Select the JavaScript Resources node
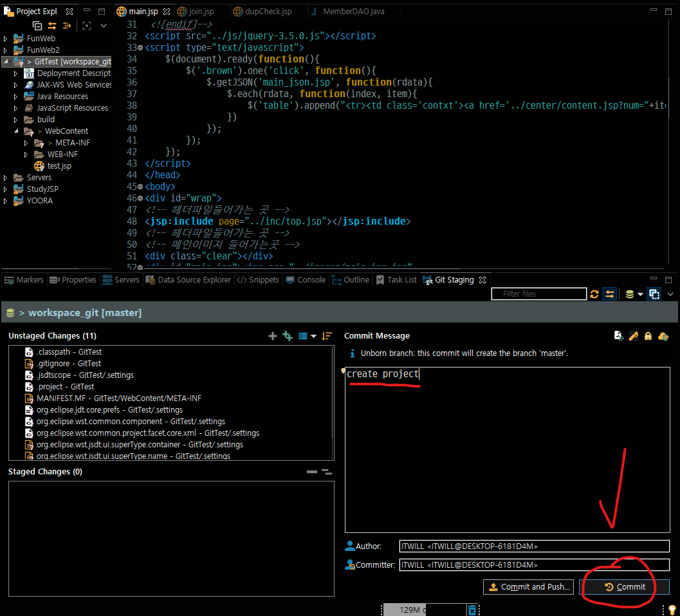 72,108
